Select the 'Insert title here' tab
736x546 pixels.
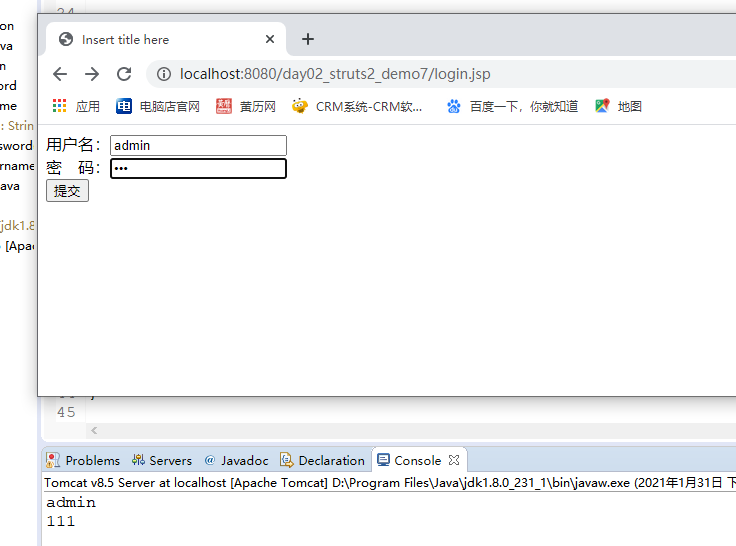pyautogui.click(x=166, y=39)
